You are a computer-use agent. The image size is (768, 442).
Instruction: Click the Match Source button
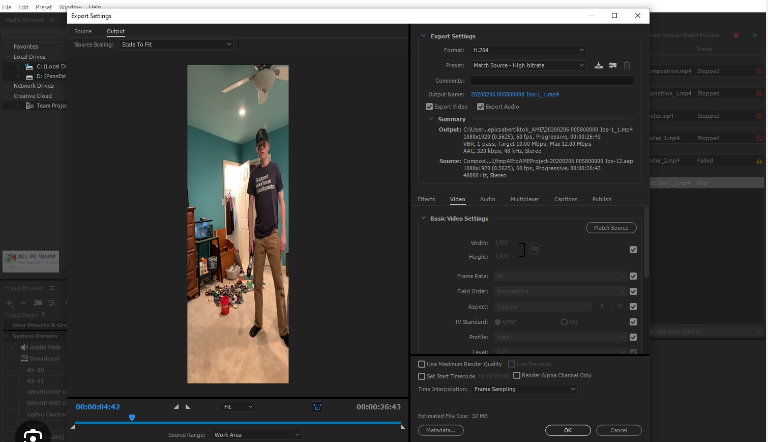(x=610, y=228)
